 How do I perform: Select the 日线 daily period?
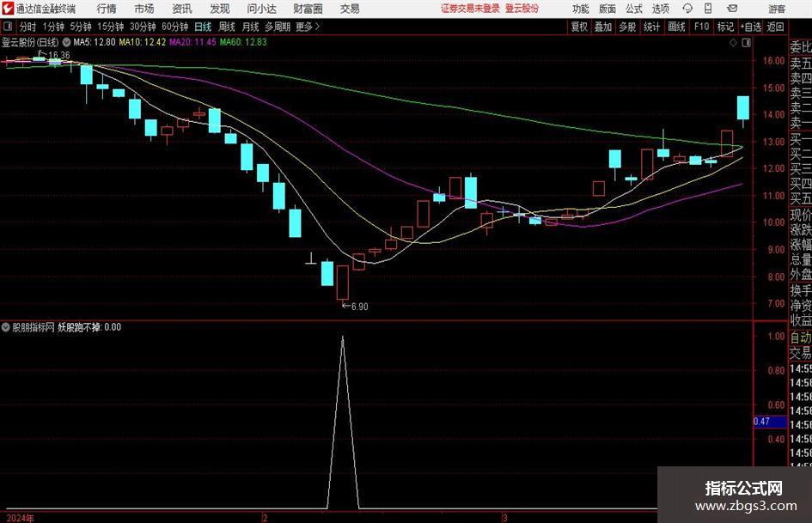pyautogui.click(x=203, y=27)
